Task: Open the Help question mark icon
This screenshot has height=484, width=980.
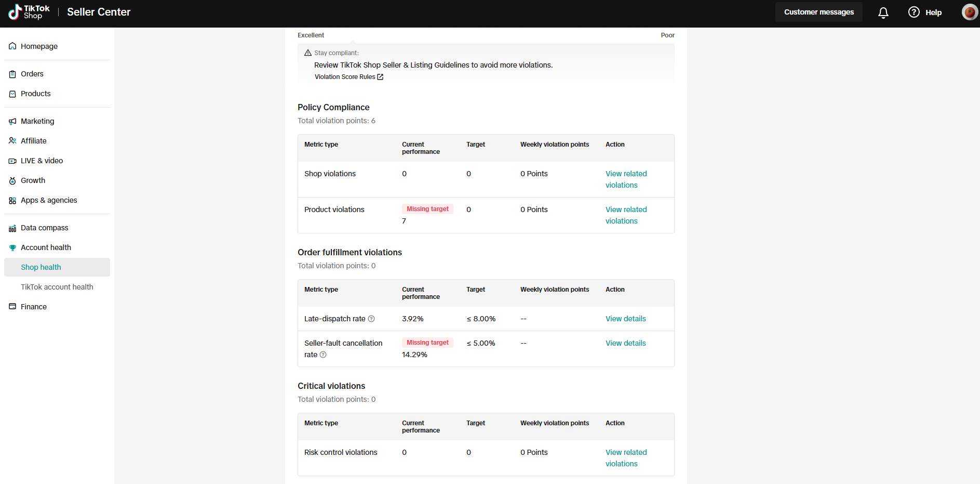Action: tap(914, 12)
